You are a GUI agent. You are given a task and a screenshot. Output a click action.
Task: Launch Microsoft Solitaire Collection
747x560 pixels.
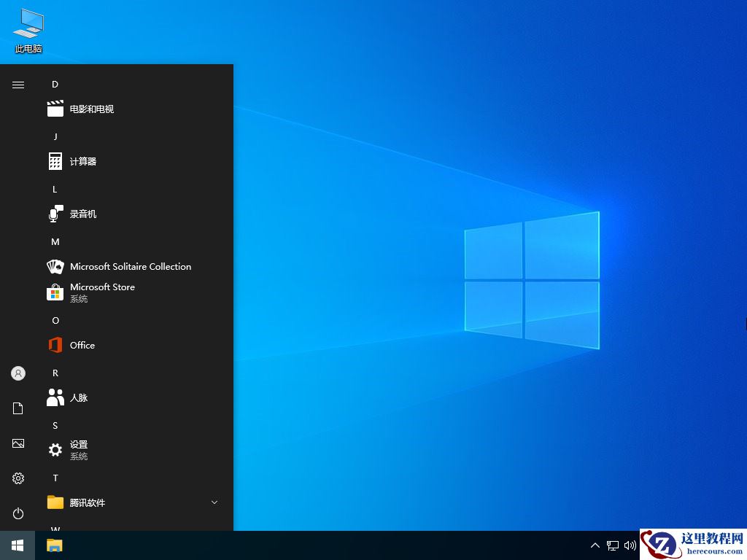click(x=130, y=266)
